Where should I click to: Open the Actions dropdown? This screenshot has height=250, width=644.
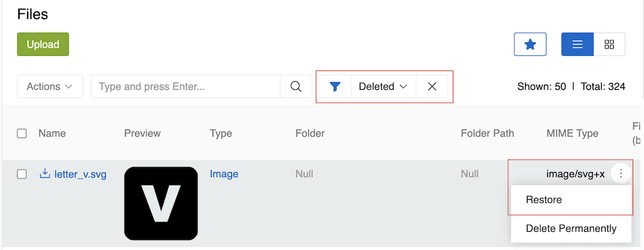point(50,87)
